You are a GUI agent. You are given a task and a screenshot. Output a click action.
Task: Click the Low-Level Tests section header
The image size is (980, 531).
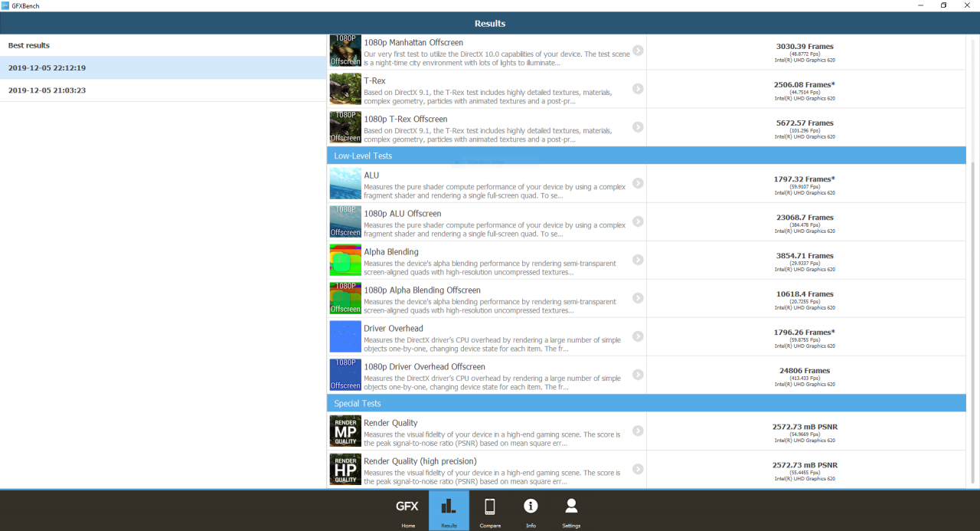646,156
